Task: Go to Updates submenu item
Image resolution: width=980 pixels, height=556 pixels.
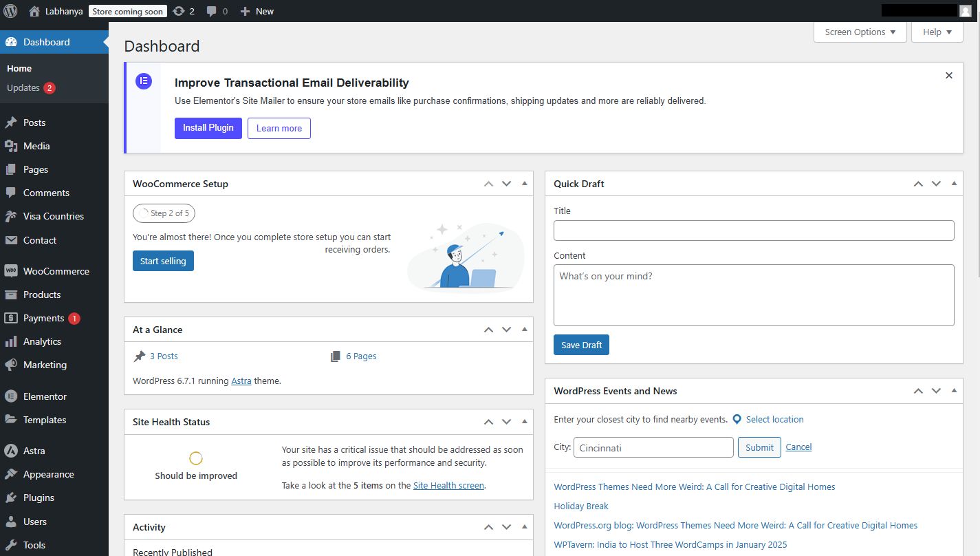Action: coord(31,88)
